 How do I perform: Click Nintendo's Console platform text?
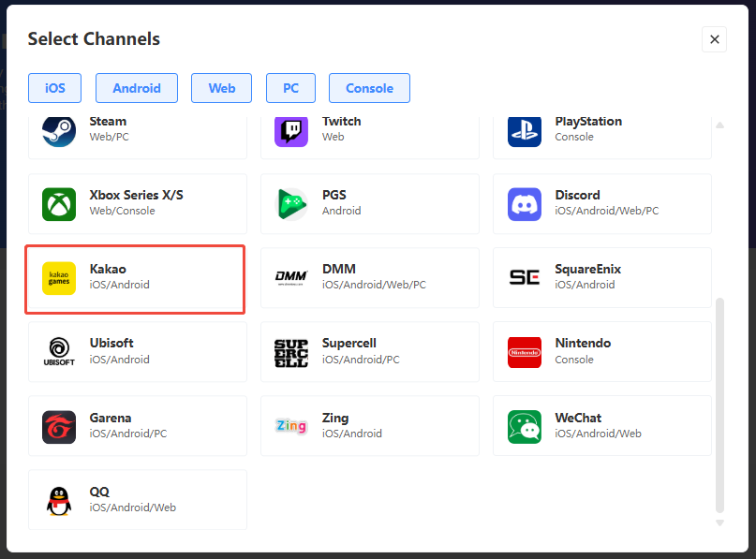click(x=573, y=360)
